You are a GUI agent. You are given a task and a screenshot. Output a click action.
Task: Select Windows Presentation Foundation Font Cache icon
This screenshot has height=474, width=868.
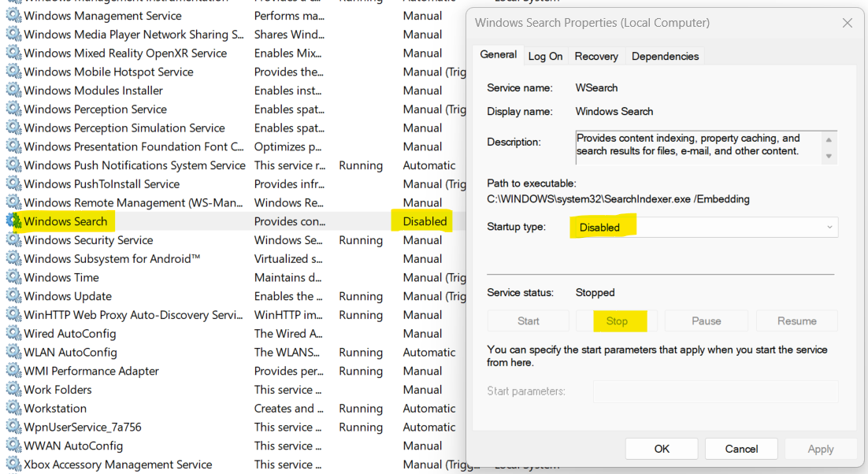coord(14,146)
